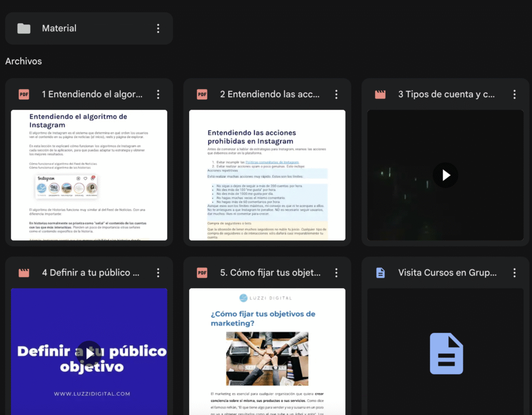
Task: Click video icon of 3 Tipos de cuenta
Action: click(x=380, y=94)
